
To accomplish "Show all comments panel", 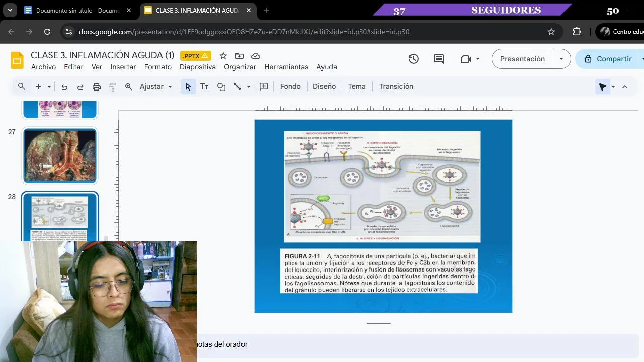I will click(439, 59).
